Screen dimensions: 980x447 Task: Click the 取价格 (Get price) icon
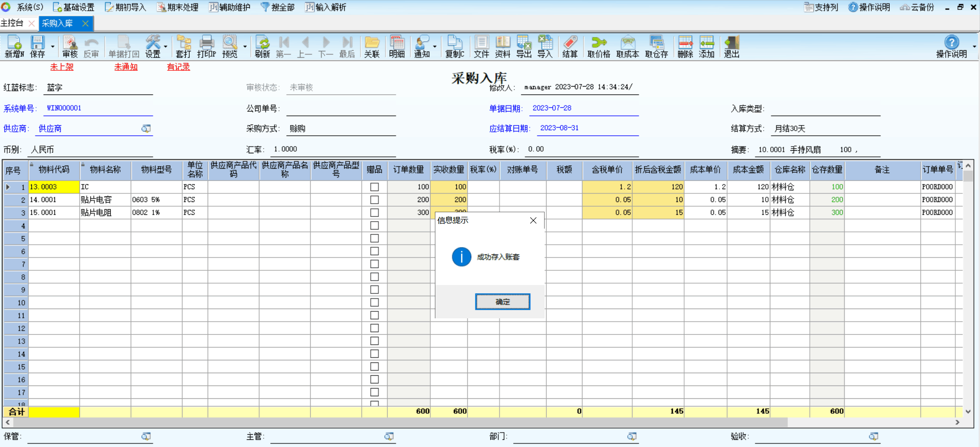[598, 47]
